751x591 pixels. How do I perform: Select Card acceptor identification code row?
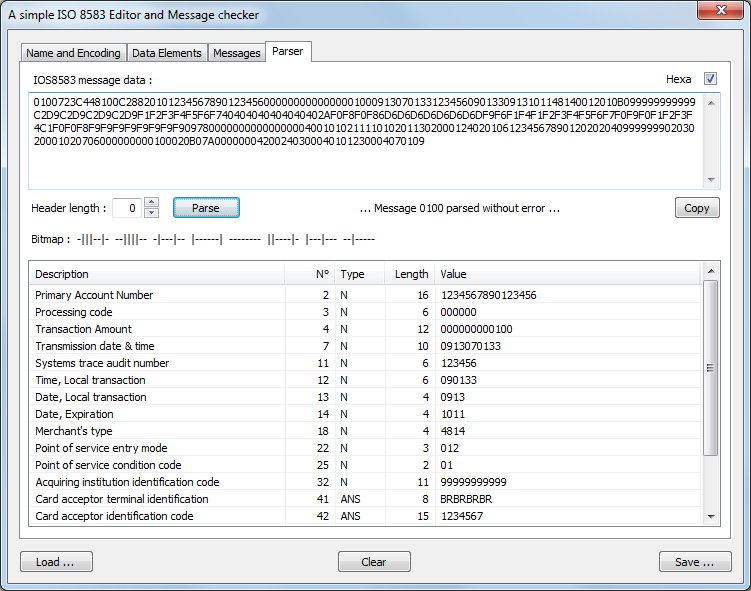pos(366,516)
